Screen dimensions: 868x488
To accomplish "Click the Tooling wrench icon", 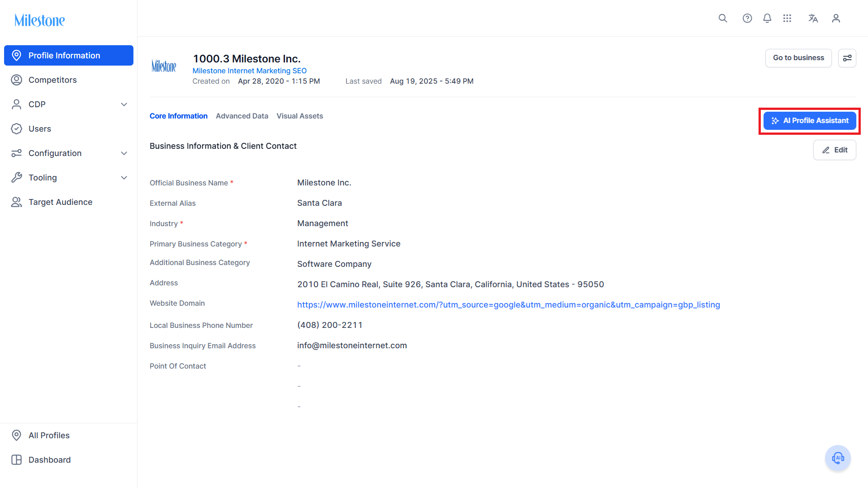I will [x=17, y=178].
